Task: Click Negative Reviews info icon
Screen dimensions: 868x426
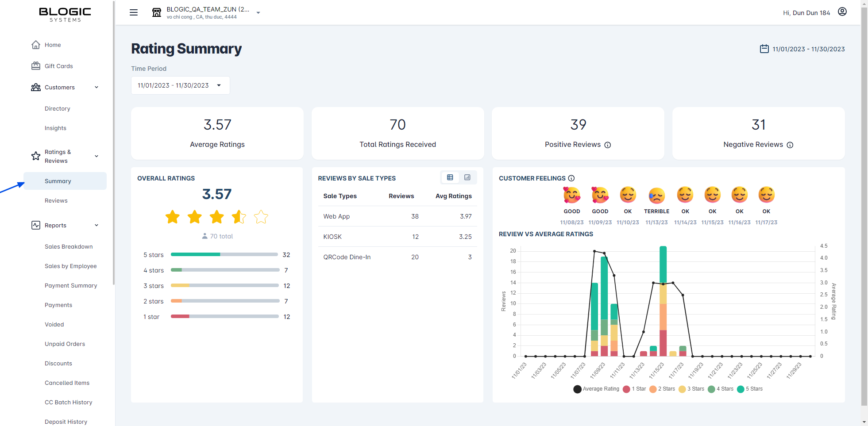Action: [790, 145]
